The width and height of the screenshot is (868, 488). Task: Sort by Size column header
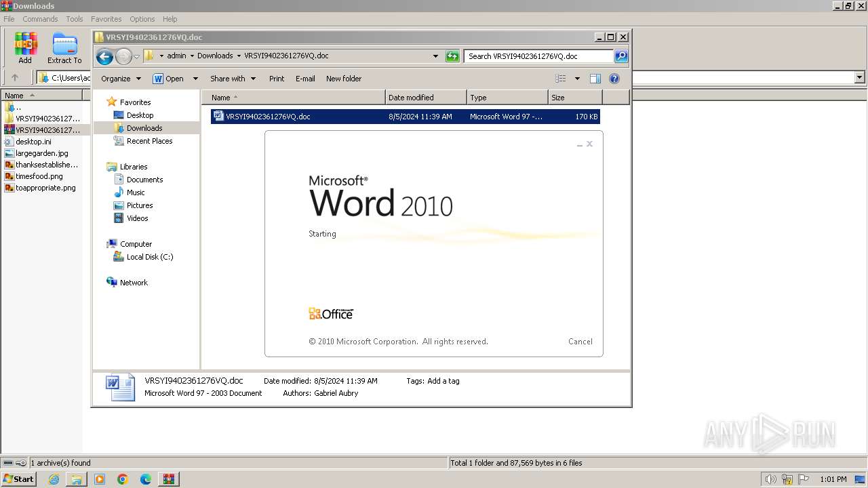click(x=575, y=98)
